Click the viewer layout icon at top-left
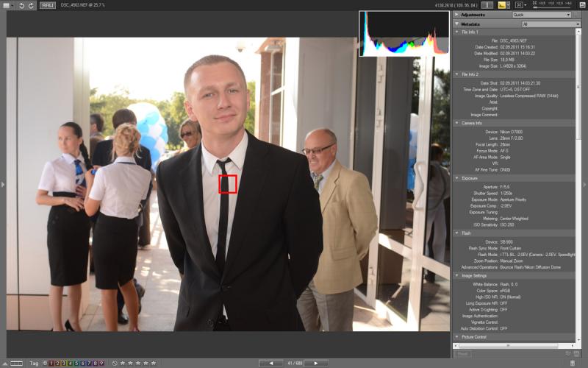 click(6, 5)
